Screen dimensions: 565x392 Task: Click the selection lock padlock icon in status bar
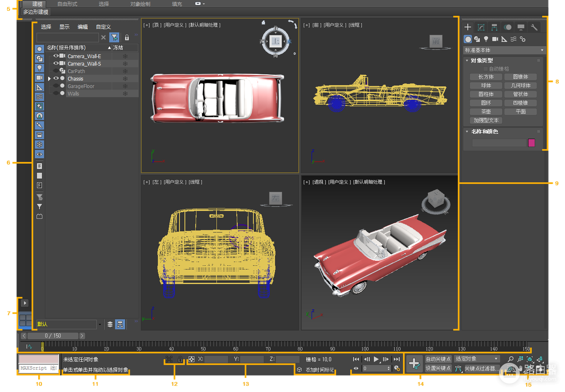180,359
